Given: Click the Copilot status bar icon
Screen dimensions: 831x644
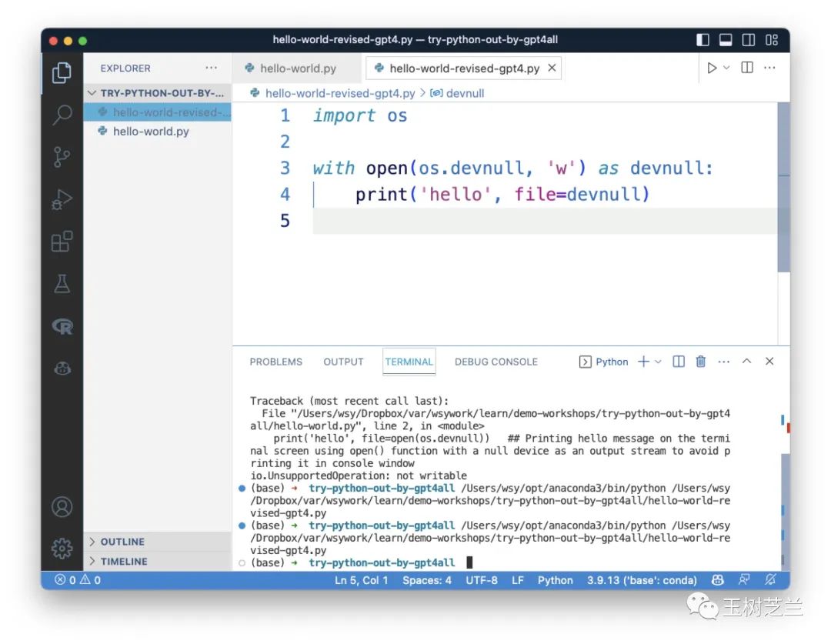Looking at the screenshot, I should pos(718,580).
